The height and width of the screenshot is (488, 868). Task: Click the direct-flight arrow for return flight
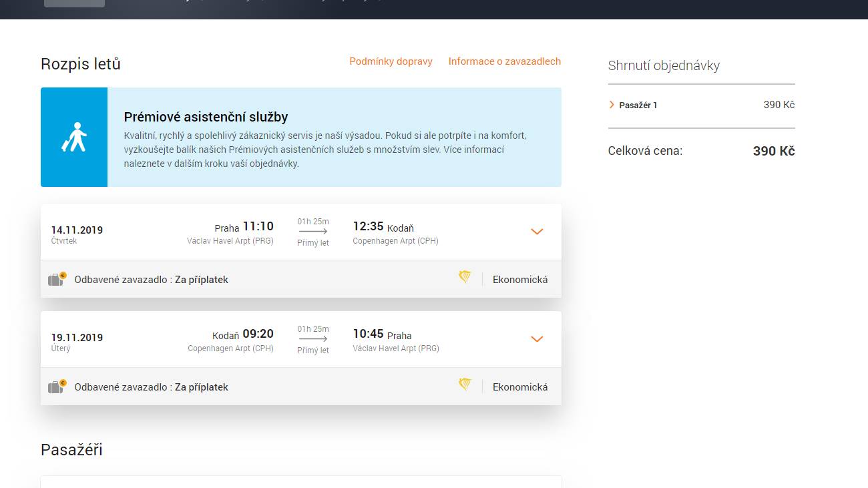(312, 338)
